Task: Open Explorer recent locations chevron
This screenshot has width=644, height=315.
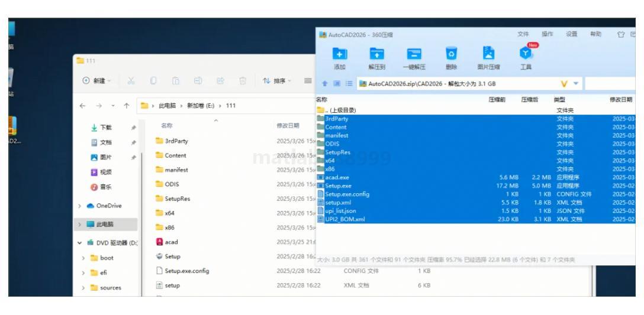Action: click(x=113, y=106)
